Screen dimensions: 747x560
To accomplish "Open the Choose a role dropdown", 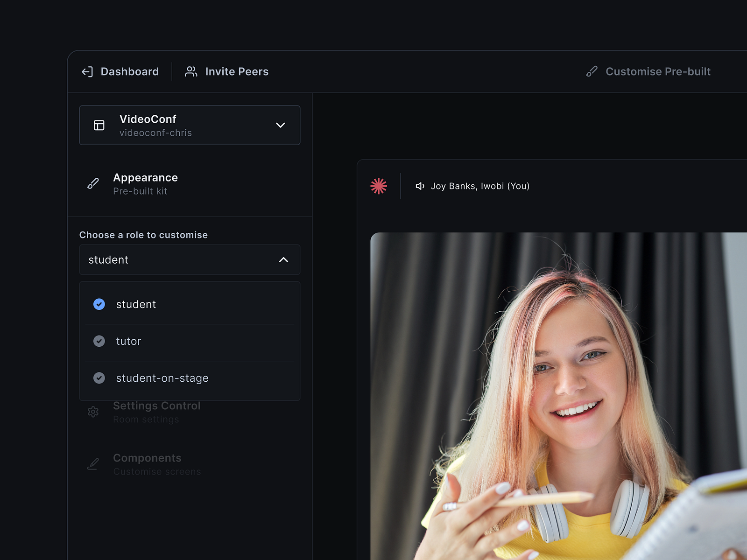I will pos(190,260).
